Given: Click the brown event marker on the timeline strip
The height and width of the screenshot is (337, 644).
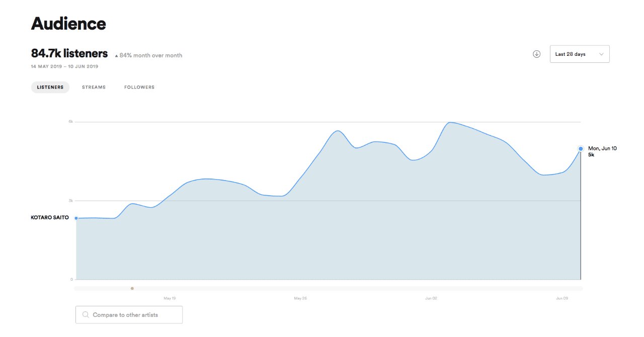Looking at the screenshot, I should point(132,289).
